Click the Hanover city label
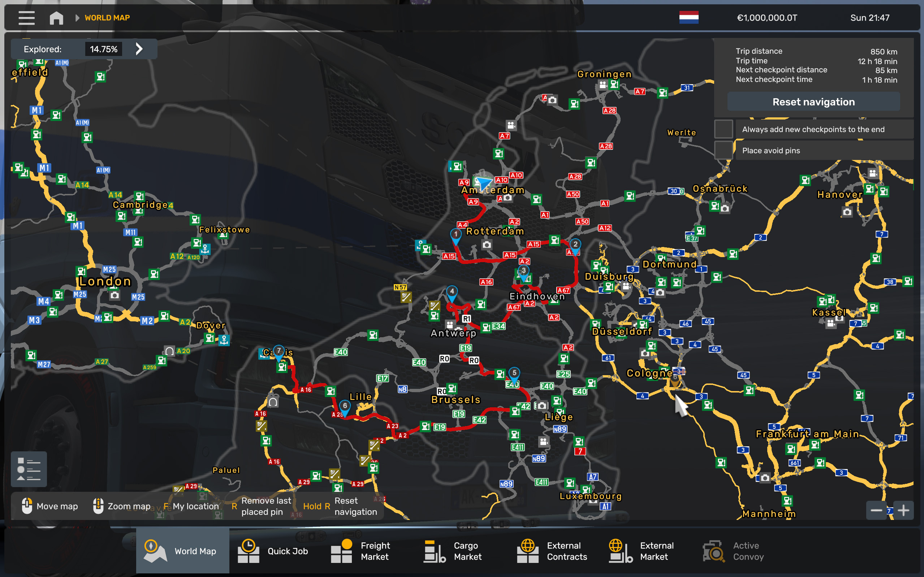The width and height of the screenshot is (924, 577). 839,195
